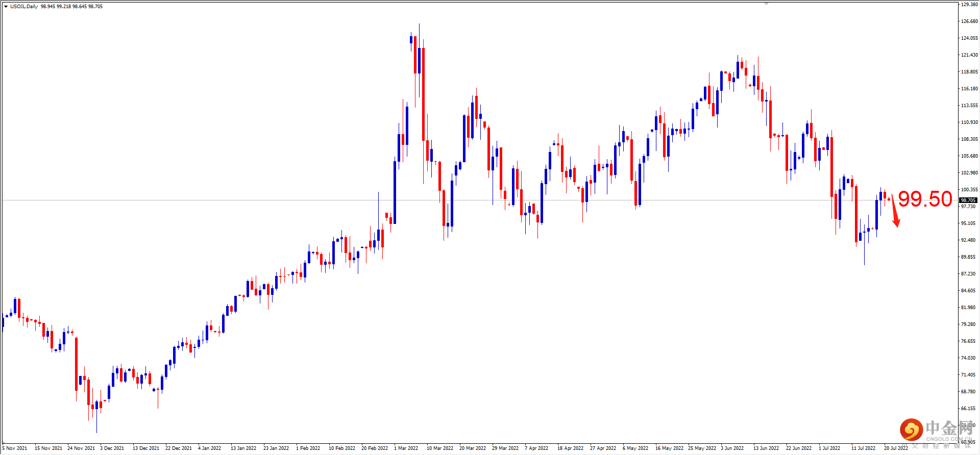
Task: Click the 29 Mar 2022 date label
Action: tap(505, 448)
